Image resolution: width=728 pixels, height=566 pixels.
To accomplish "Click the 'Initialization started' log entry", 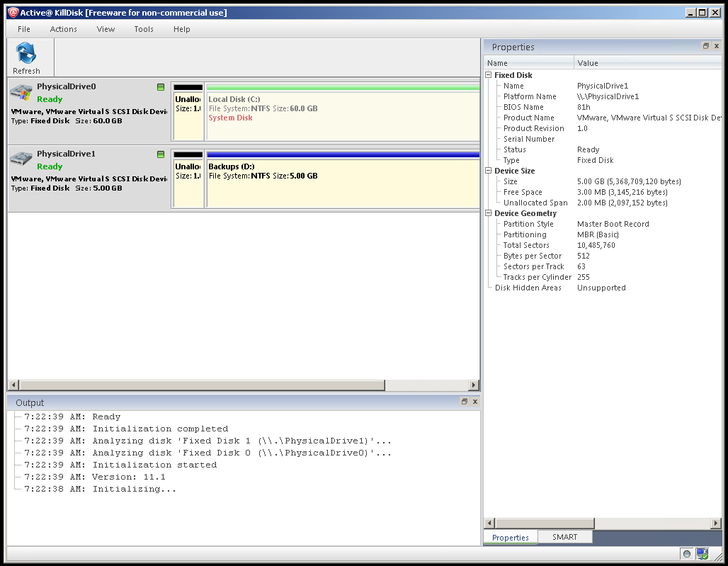I will pyautogui.click(x=120, y=465).
